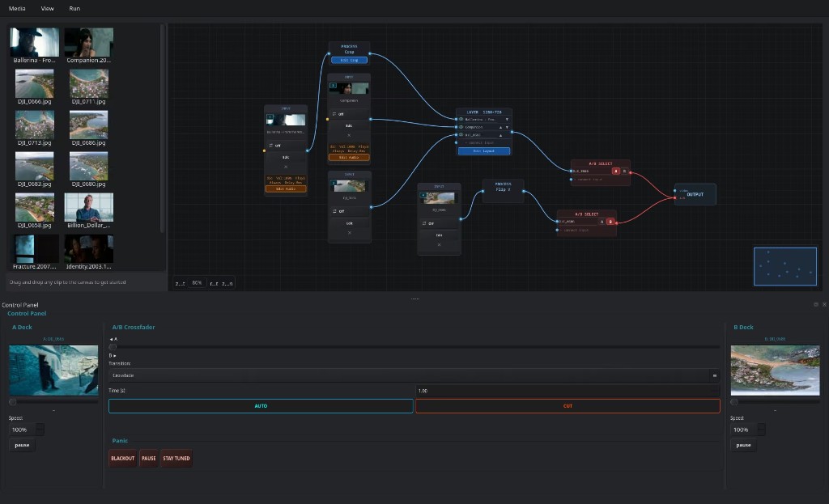Select DJI_0658.jpg in media library

(x=34, y=207)
